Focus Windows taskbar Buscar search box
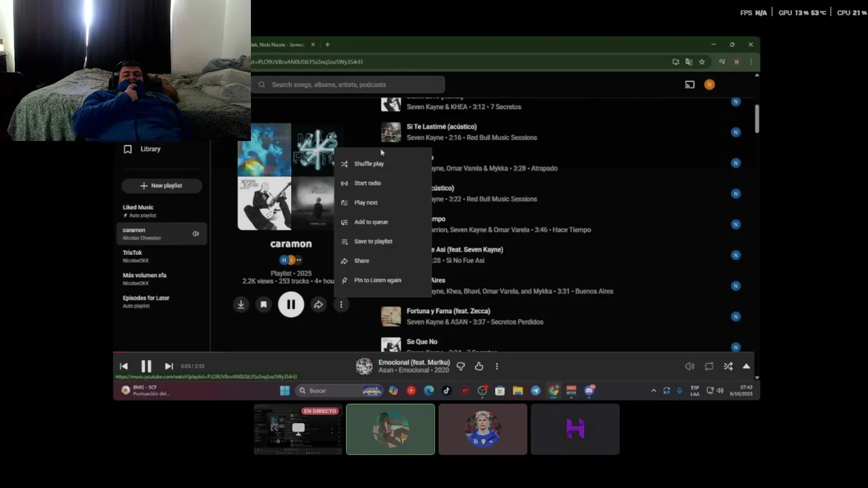Screen dimensions: 868x488 click(338, 390)
